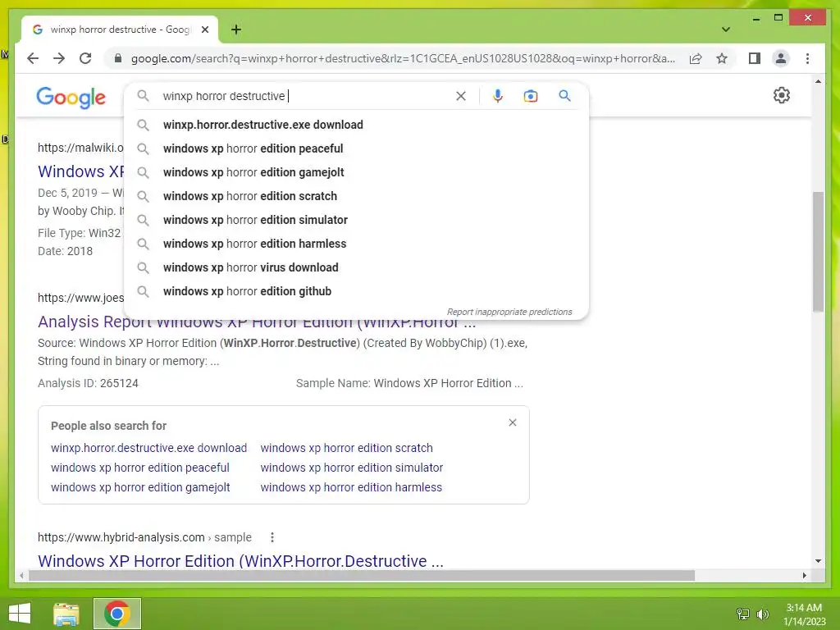Screen dimensions: 840x630
Task: Open the taskbar clock showing 3:14 AM
Action: pyautogui.click(x=804, y=614)
